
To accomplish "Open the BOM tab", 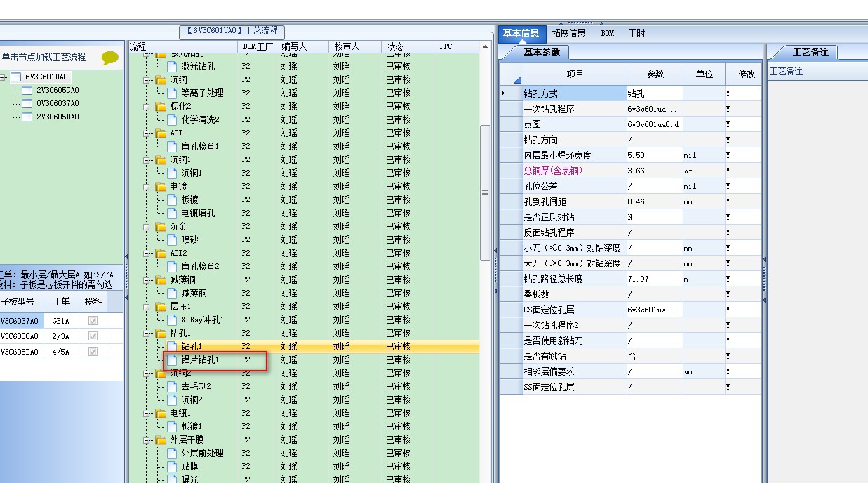I will coord(608,33).
